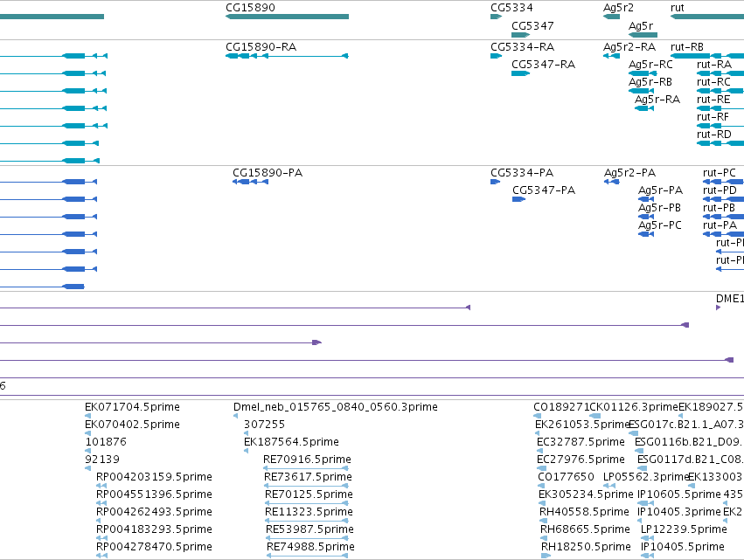Select the rut-PB protein label
This screenshot has height=560, width=744.
pyautogui.click(x=719, y=208)
